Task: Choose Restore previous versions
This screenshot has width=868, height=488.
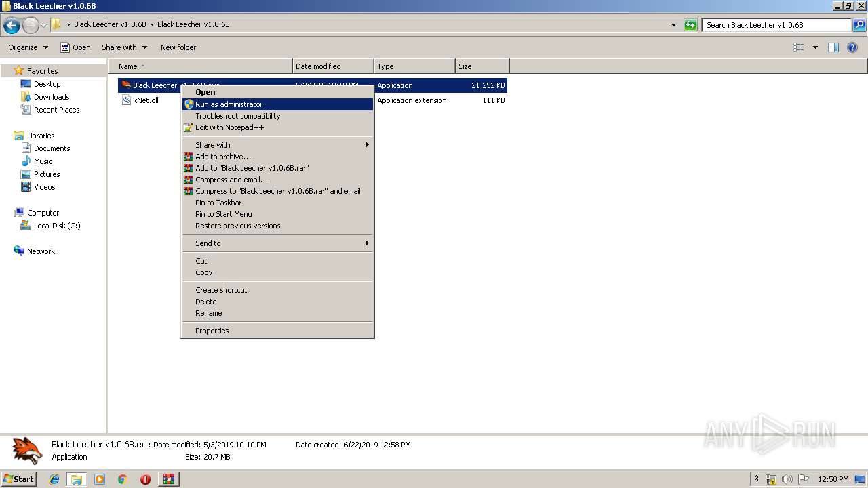Action: tap(277, 226)
